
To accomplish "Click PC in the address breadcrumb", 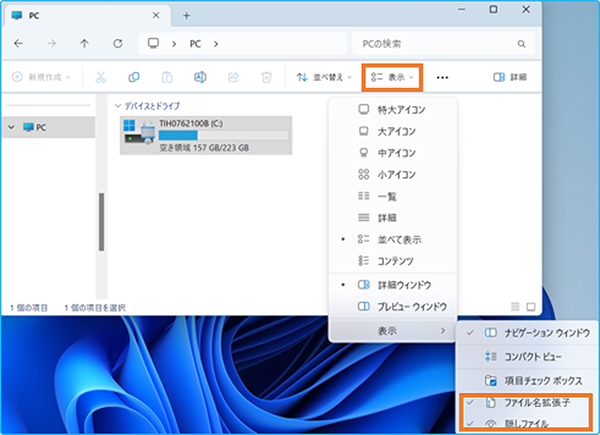I will click(x=195, y=44).
